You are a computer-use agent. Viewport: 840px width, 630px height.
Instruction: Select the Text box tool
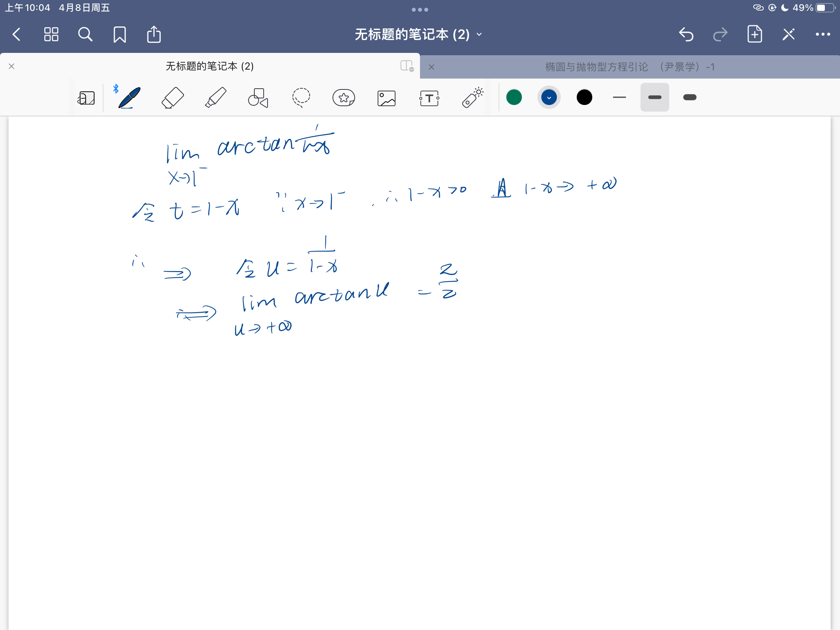[429, 98]
